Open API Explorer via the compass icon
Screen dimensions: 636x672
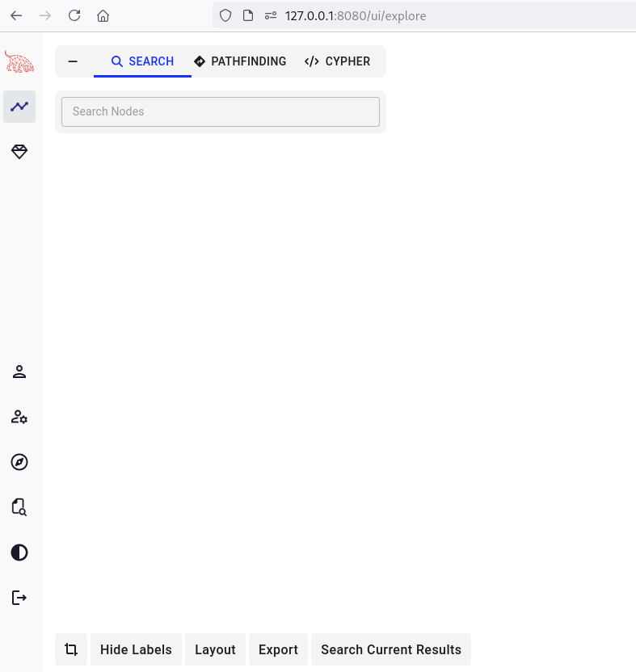pos(19,462)
